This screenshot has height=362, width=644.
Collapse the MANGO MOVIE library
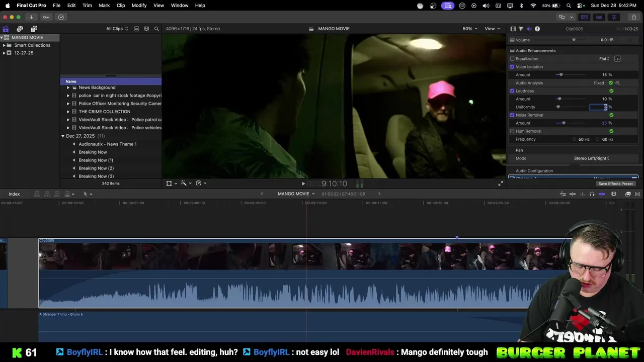pyautogui.click(x=2, y=38)
